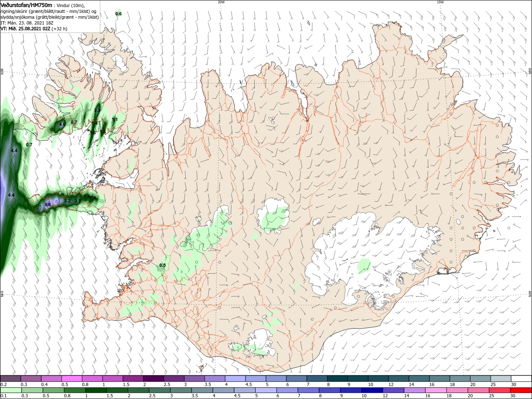Click the 'VT: Mið. 25.08.2021 02Z' valid time
Viewport: 532px width, 399px height.
pyautogui.click(x=25, y=29)
